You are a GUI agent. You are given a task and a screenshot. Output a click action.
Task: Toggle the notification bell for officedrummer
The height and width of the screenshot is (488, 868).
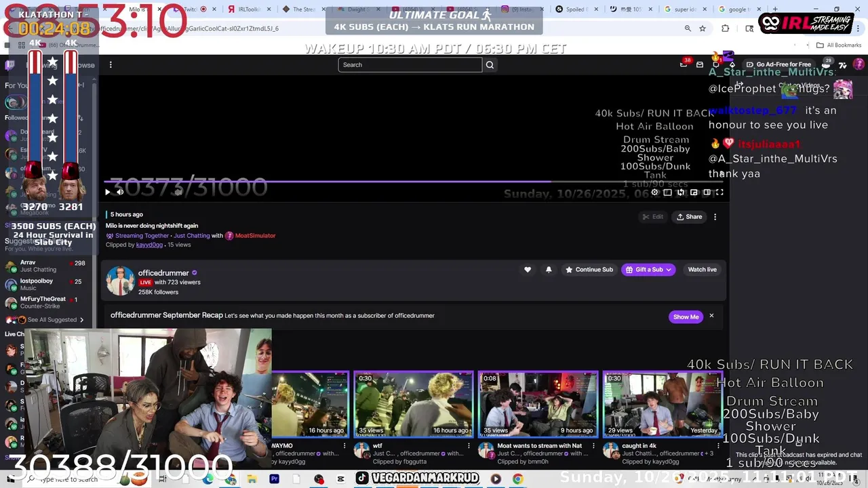[549, 270]
